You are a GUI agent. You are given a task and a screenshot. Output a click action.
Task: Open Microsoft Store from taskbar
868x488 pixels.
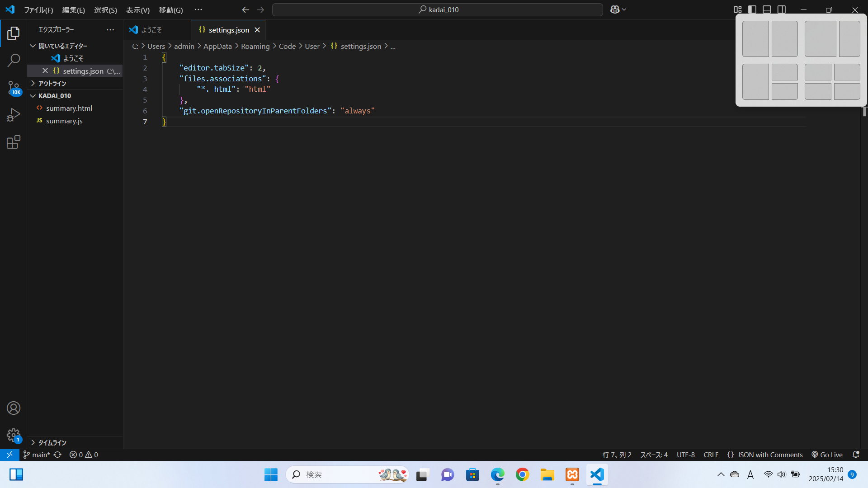click(472, 474)
